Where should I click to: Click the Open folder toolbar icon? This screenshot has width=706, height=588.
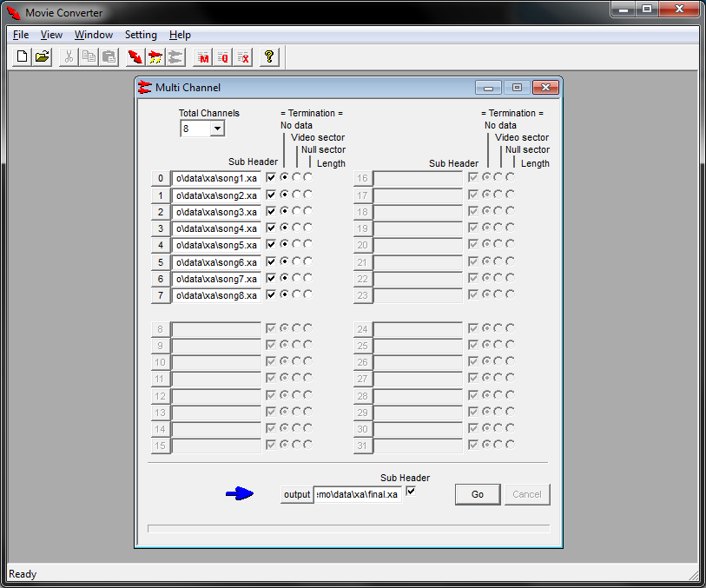coord(43,57)
